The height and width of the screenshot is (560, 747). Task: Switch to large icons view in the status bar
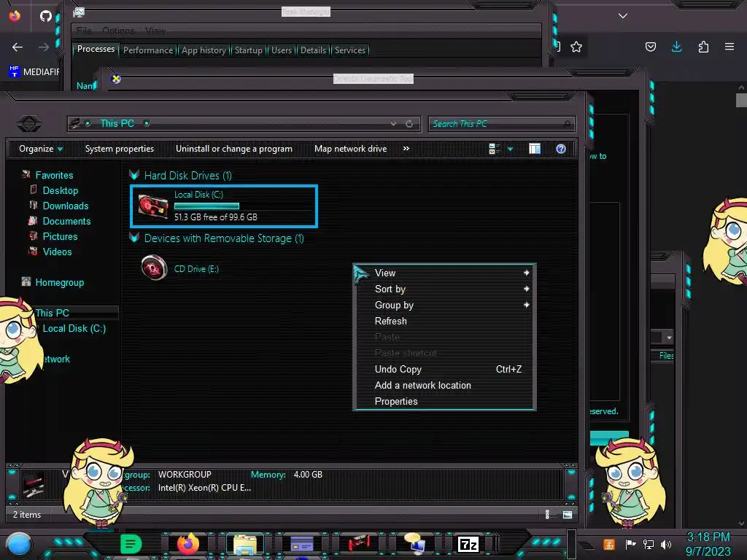(568, 514)
